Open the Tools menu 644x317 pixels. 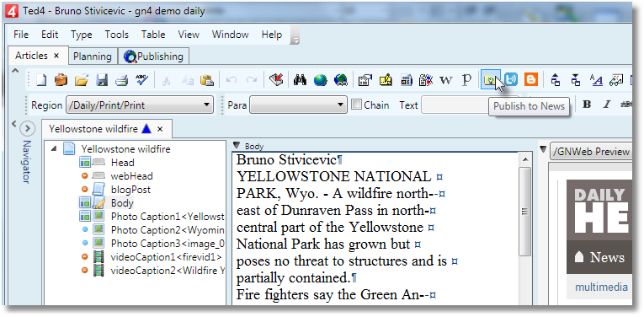click(116, 35)
